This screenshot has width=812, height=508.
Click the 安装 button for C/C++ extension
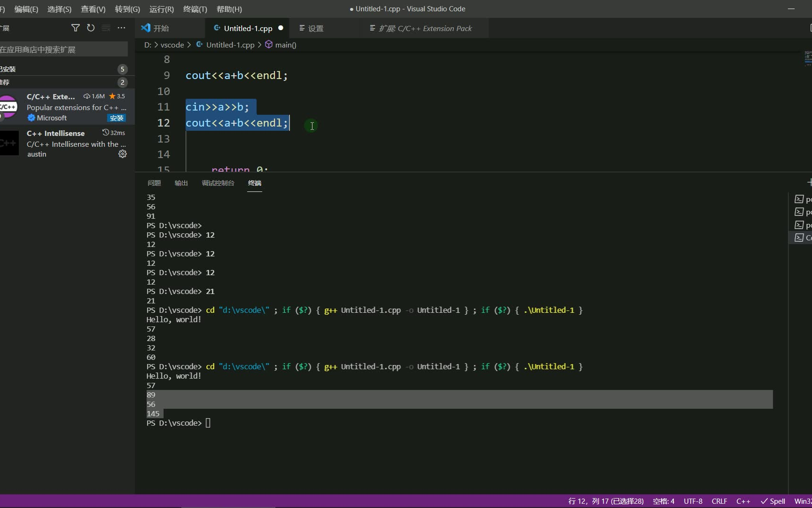click(x=116, y=118)
